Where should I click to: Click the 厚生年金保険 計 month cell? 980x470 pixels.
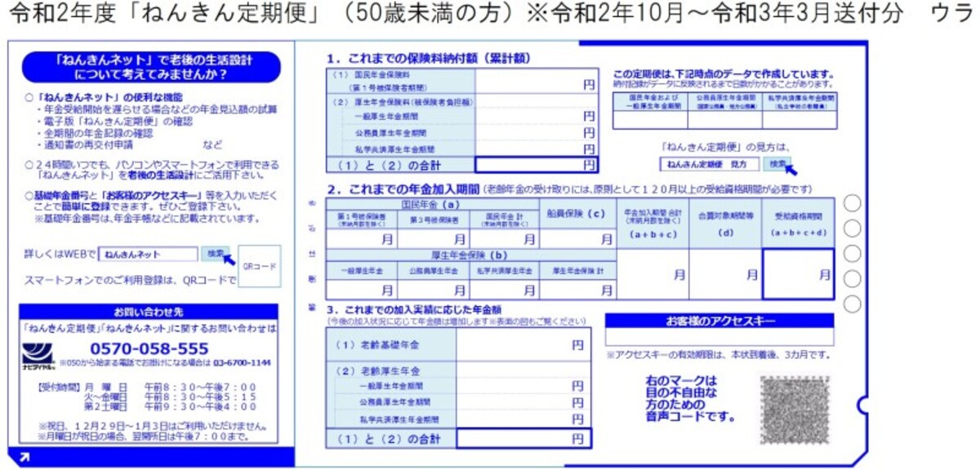[577, 290]
